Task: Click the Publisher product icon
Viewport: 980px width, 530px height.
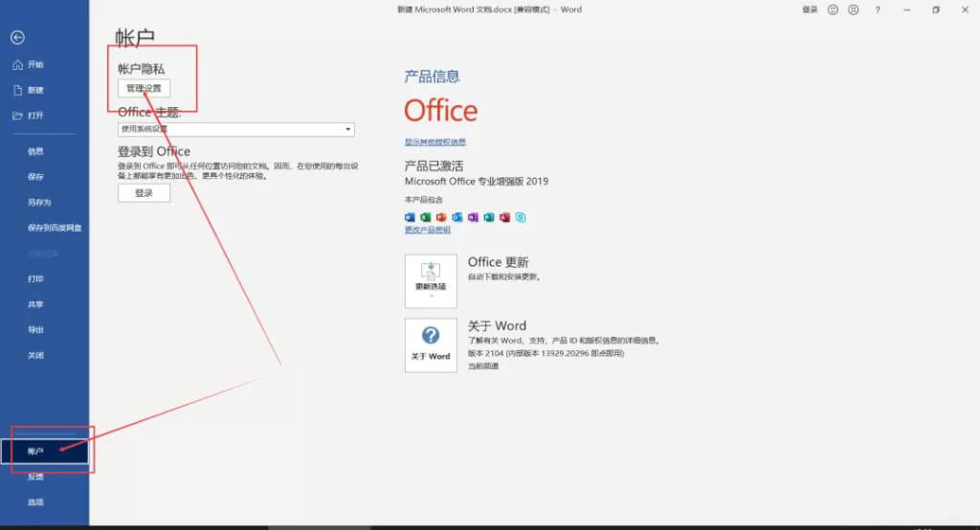Action: pyautogui.click(x=489, y=217)
